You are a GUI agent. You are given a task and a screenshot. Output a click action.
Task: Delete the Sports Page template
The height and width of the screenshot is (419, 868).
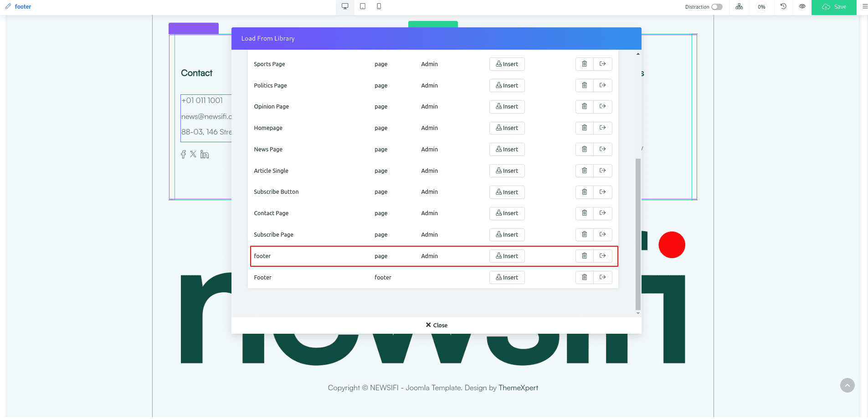(x=585, y=64)
